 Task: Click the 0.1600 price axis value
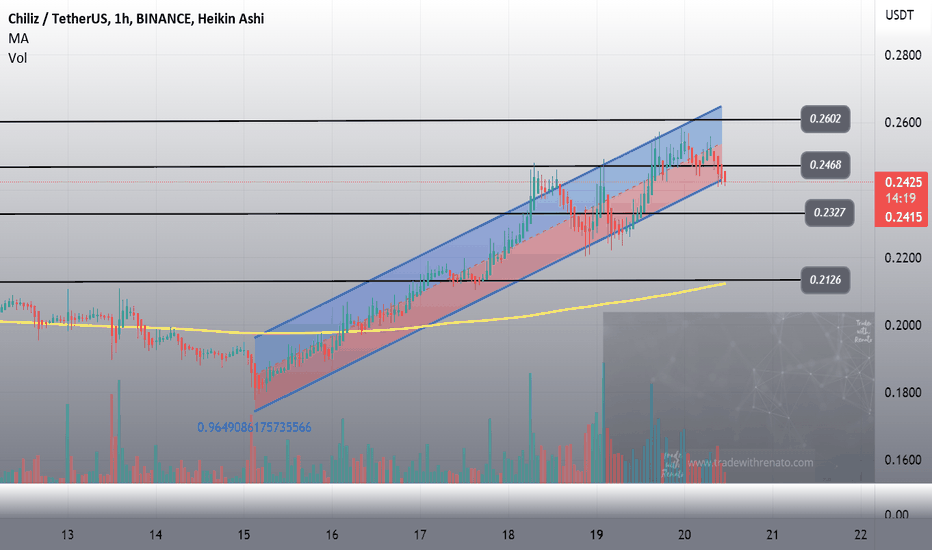(x=903, y=460)
